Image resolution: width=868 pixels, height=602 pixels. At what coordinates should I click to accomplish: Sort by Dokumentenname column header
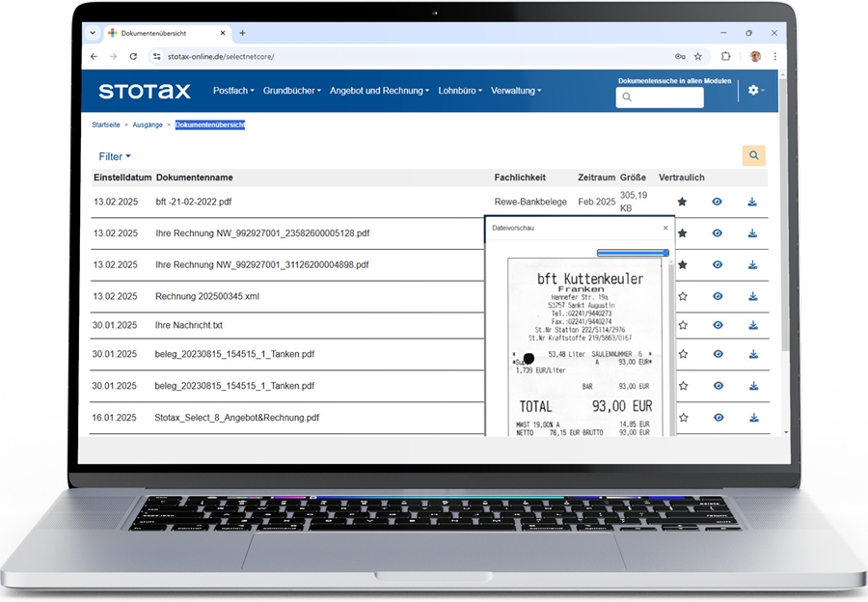pos(194,178)
